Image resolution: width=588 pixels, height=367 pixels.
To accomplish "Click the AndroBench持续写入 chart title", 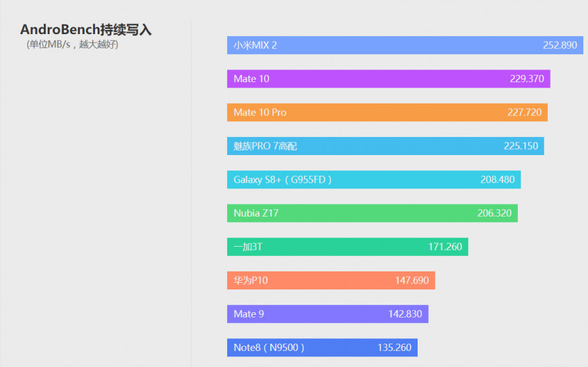I will (x=86, y=30).
